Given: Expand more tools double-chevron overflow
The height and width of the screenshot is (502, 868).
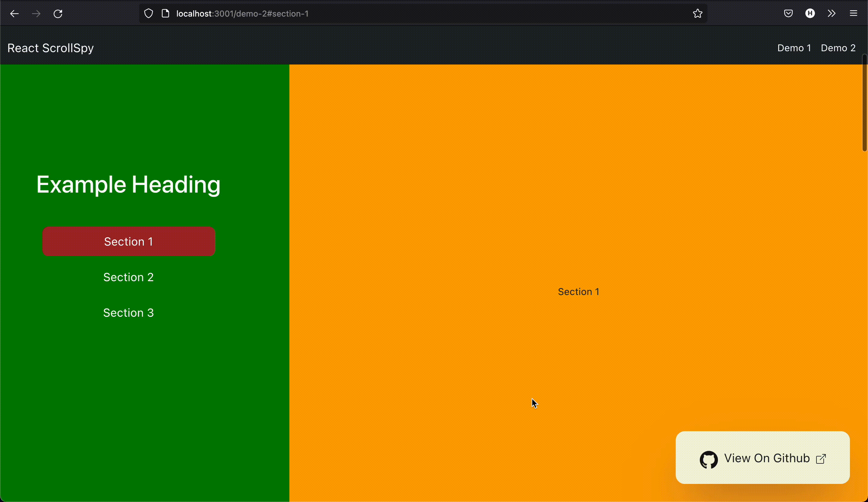Looking at the screenshot, I should tap(832, 14).
